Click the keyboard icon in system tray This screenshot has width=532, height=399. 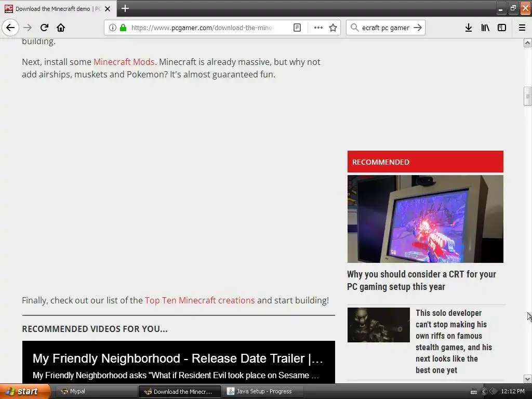(474, 392)
